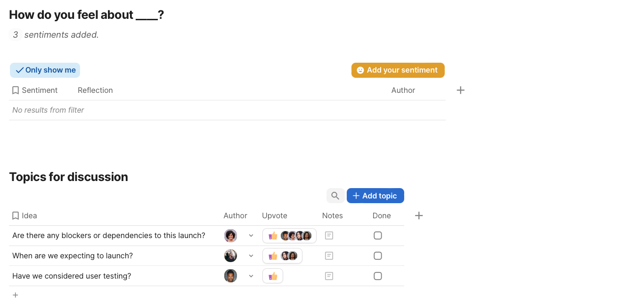Toggle the Only show me filter
Viewport: 644px width, 305px height.
pyautogui.click(x=45, y=70)
